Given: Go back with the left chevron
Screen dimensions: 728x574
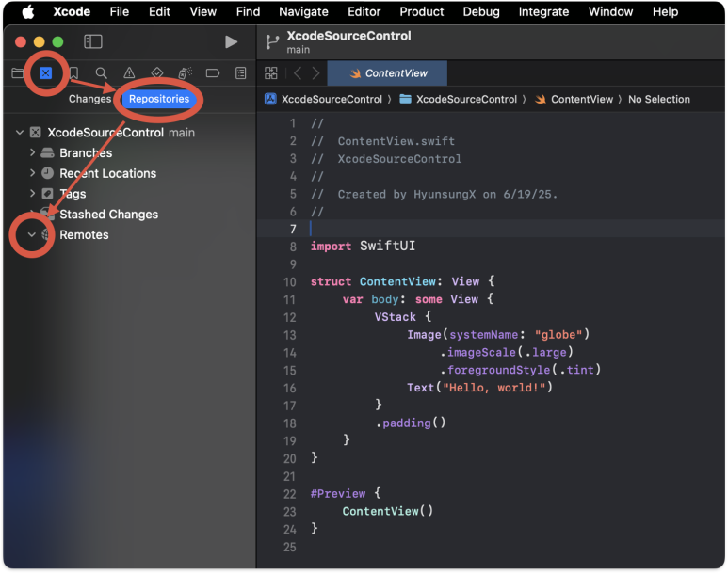Looking at the screenshot, I should [298, 72].
